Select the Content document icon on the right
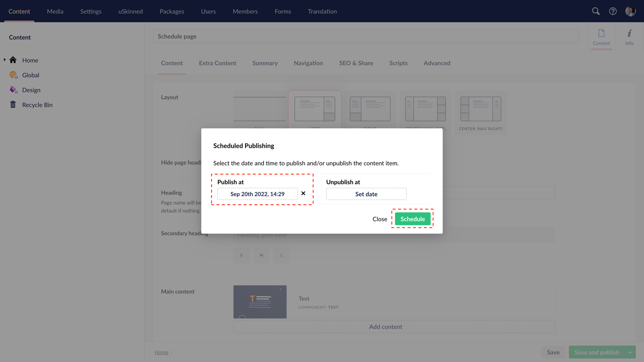 click(601, 35)
